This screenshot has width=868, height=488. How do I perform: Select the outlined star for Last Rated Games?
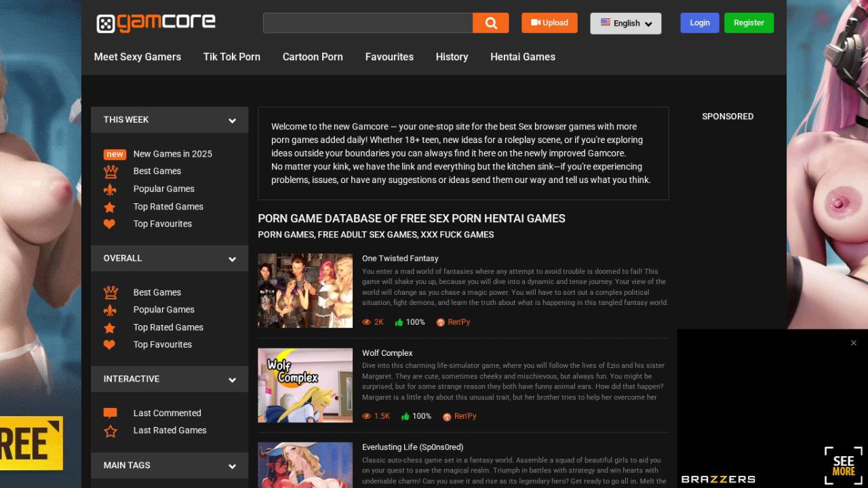(110, 430)
